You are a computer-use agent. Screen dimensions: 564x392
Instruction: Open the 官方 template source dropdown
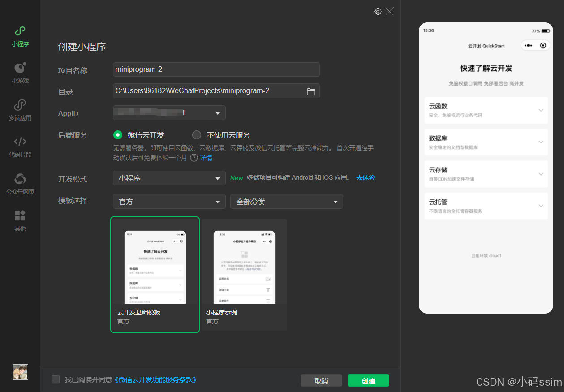pyautogui.click(x=169, y=202)
